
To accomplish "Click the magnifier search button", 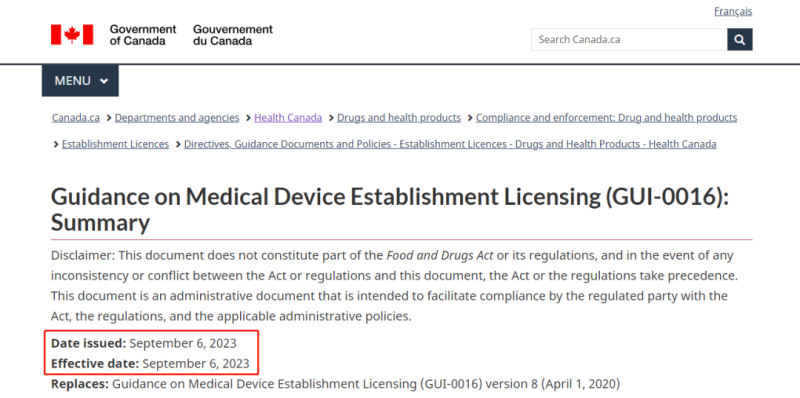I will point(740,39).
